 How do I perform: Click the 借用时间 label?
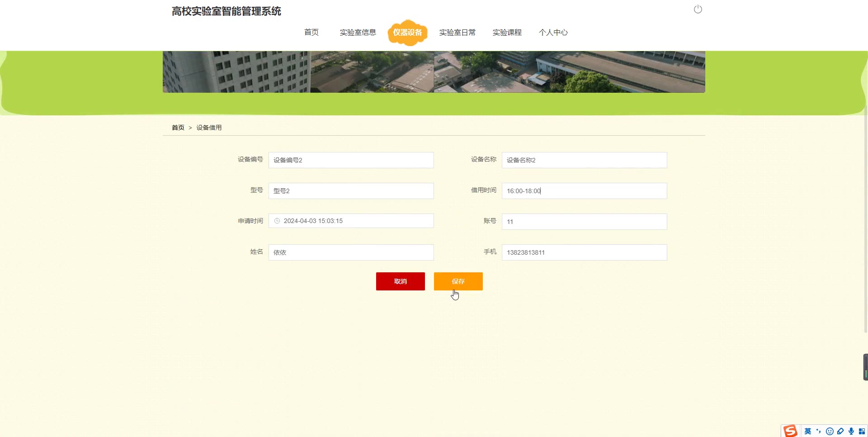(x=484, y=190)
